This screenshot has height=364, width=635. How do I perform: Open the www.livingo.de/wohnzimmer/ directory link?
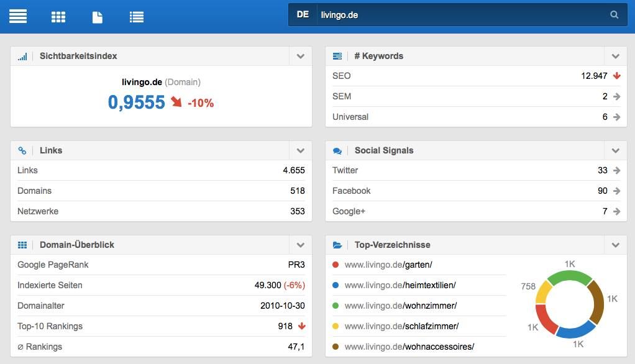click(400, 306)
